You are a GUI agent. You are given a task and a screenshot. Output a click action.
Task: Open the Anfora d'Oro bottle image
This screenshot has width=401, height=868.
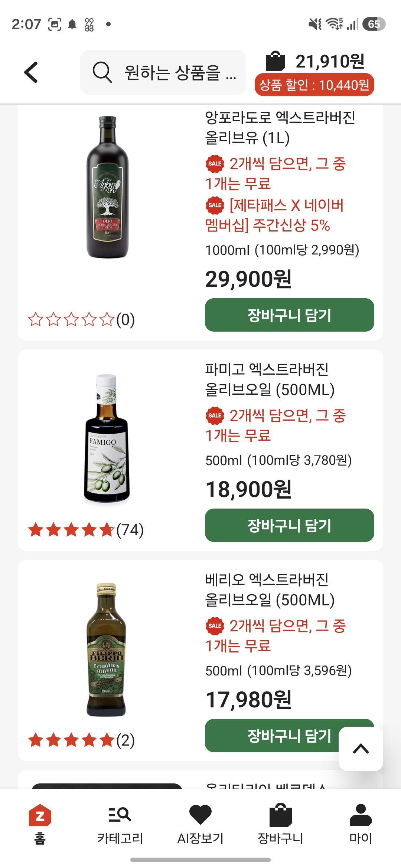coord(107,187)
